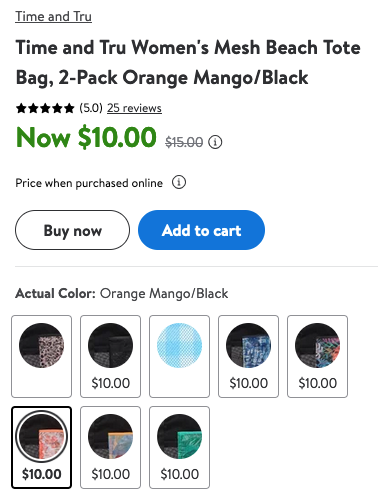Select the green palm color swatch
The width and height of the screenshot is (387, 500).
(x=179, y=447)
